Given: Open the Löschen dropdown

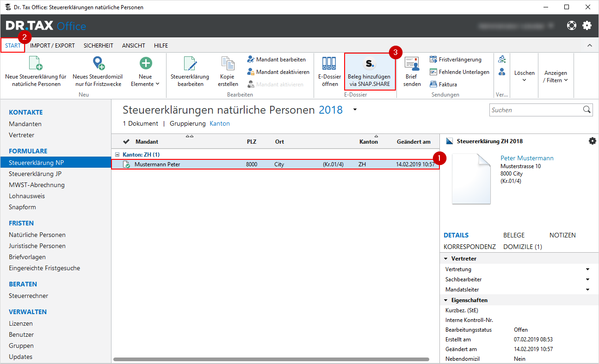Looking at the screenshot, I should coord(524,76).
